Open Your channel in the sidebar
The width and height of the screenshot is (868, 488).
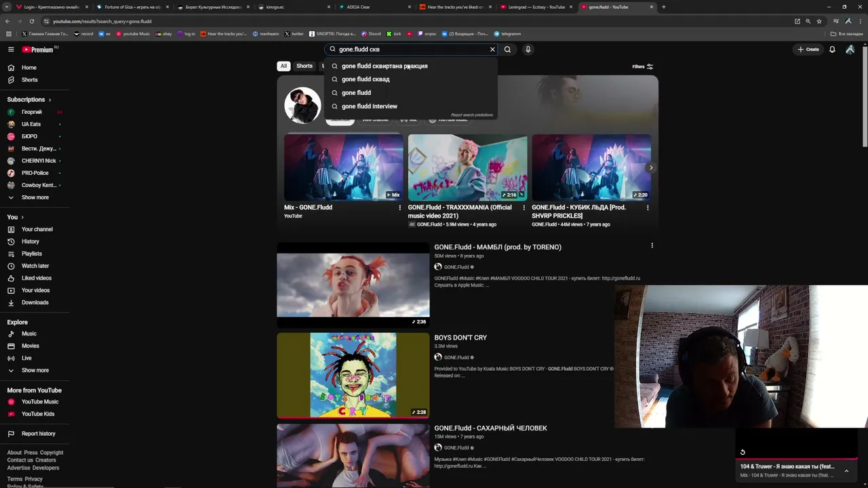(x=33, y=229)
